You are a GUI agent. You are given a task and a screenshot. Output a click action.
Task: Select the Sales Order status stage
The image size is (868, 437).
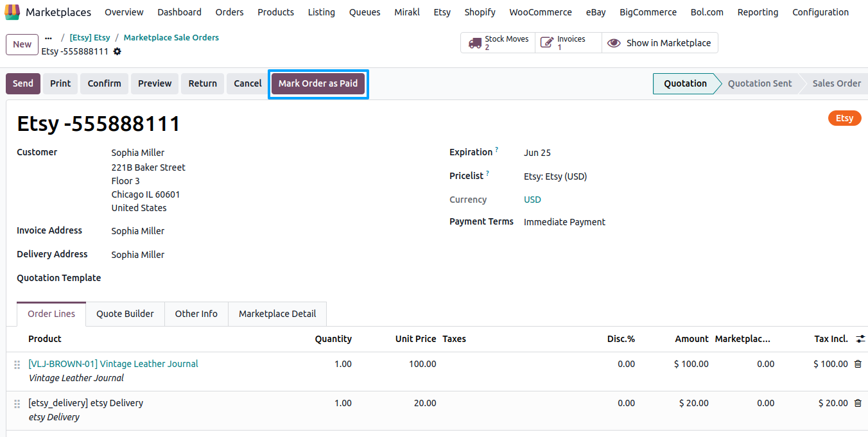click(x=836, y=83)
